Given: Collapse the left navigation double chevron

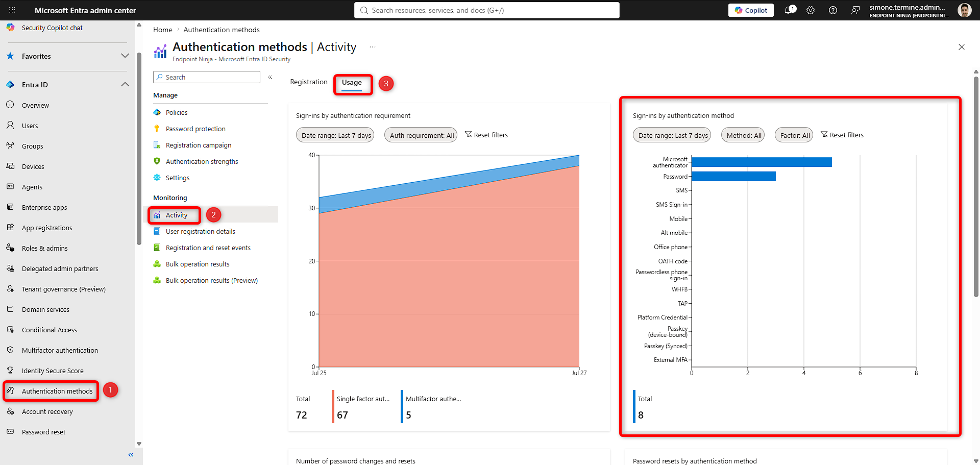Looking at the screenshot, I should [131, 455].
